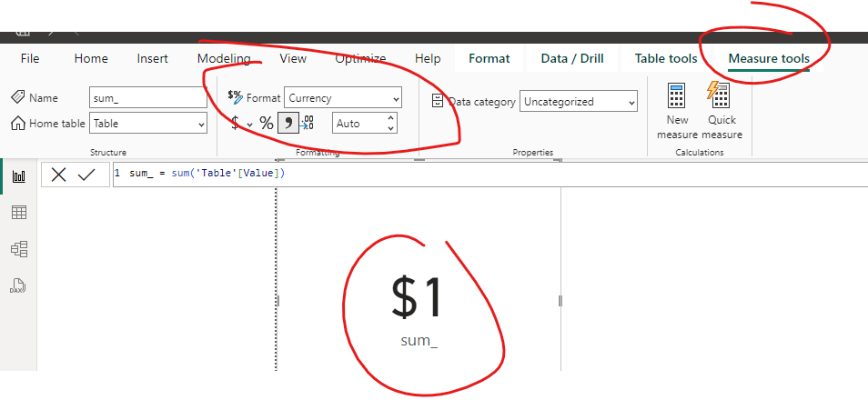
Task: Switch to Table view in sidebar
Action: 19,213
